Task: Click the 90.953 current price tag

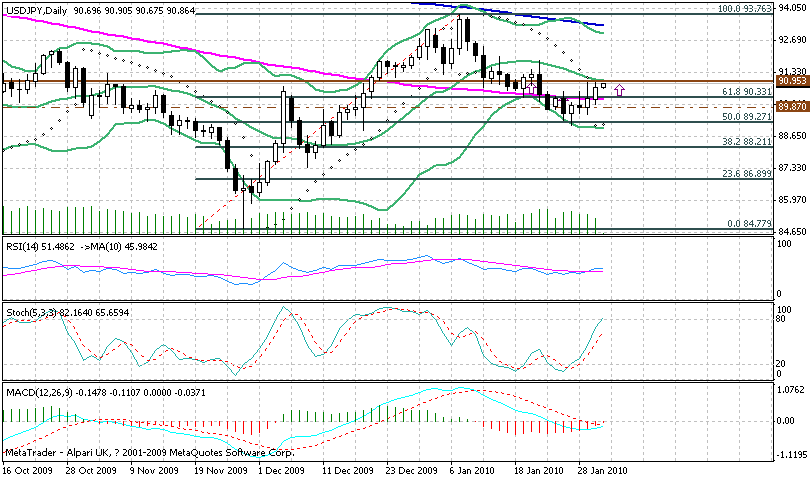Action: [792, 81]
